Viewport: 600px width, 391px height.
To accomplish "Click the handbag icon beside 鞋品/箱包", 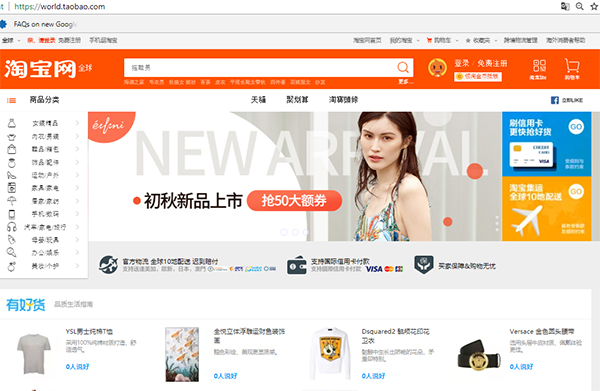I will click(12, 149).
